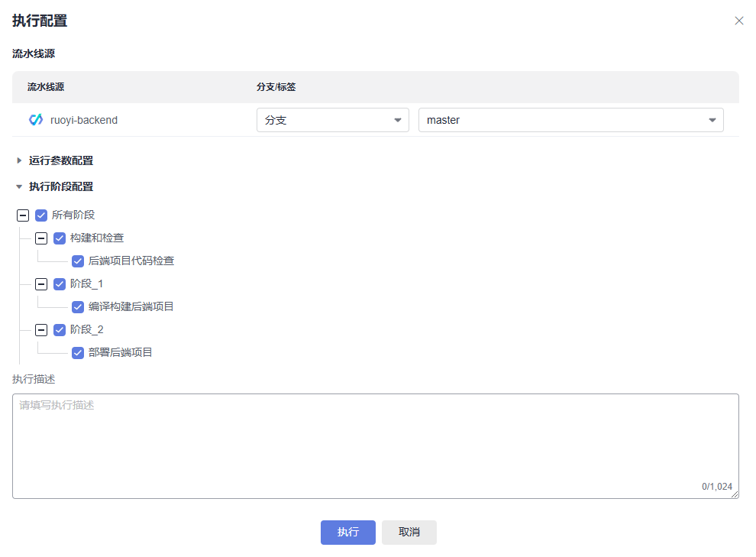Click the ruoyi-backend source name

tap(84, 120)
